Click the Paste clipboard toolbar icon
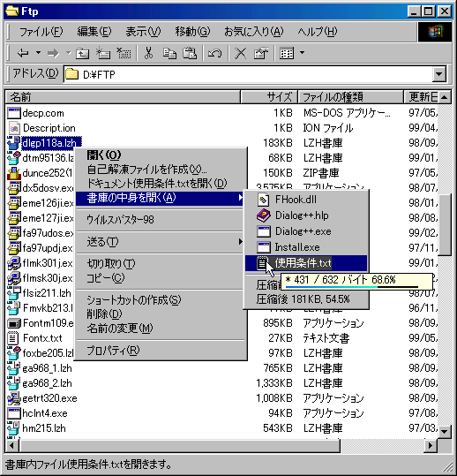Image resolution: width=457 pixels, height=476 pixels. point(190,53)
